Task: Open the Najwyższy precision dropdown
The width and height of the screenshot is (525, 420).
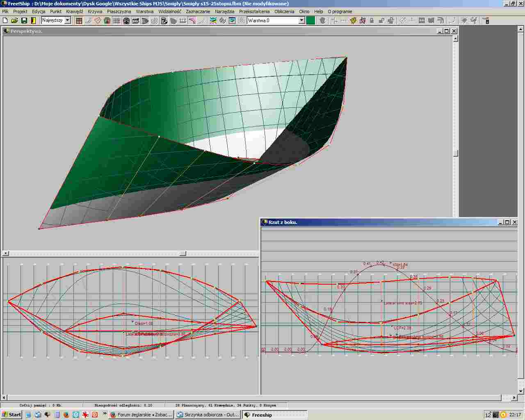Action: [x=68, y=21]
